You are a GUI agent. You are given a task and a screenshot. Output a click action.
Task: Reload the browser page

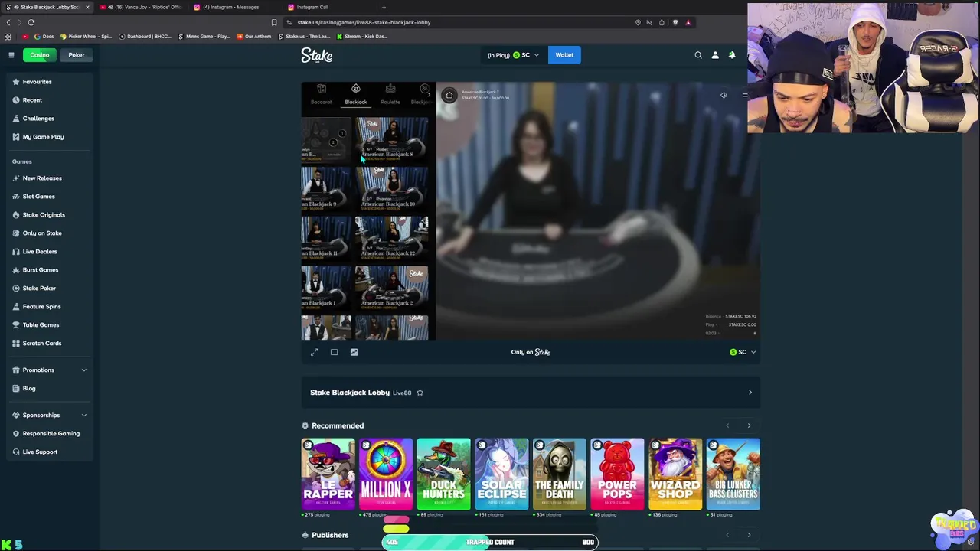(31, 22)
